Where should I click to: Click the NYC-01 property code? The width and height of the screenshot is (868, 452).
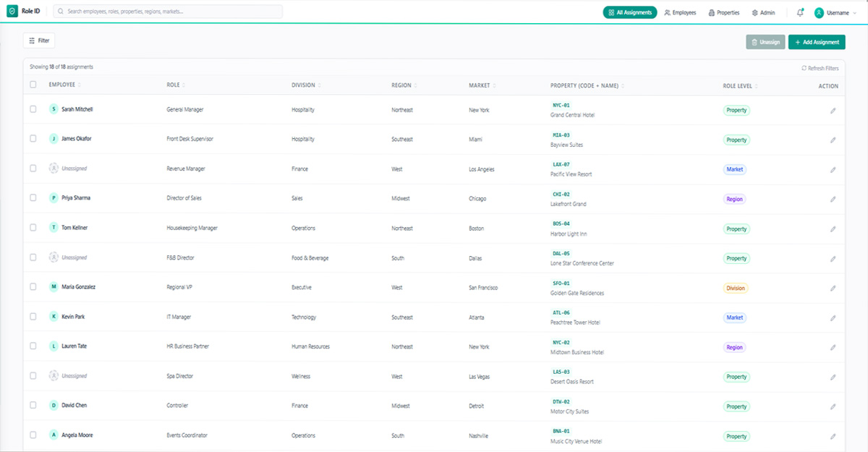(x=561, y=105)
